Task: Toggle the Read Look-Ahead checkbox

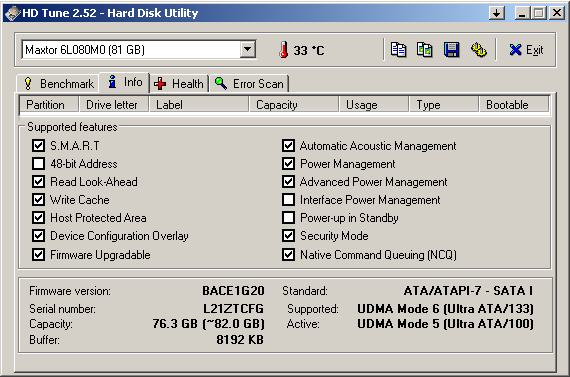Action: (x=39, y=182)
